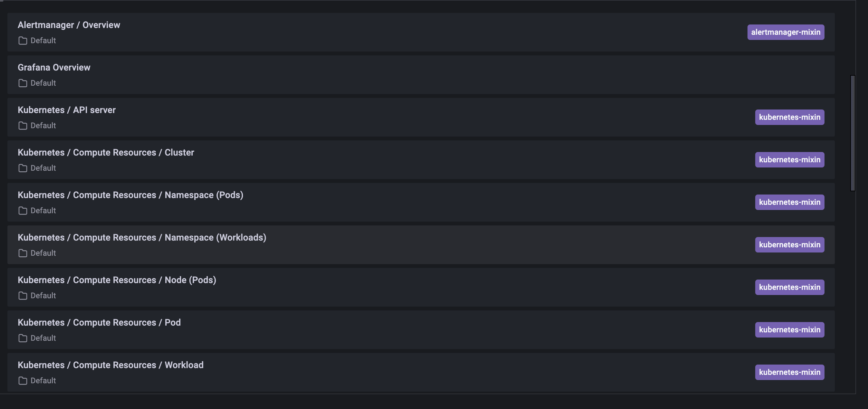Click kubernetes-mixin tag on Node (Pods) row
The height and width of the screenshot is (409, 868).
789,287
